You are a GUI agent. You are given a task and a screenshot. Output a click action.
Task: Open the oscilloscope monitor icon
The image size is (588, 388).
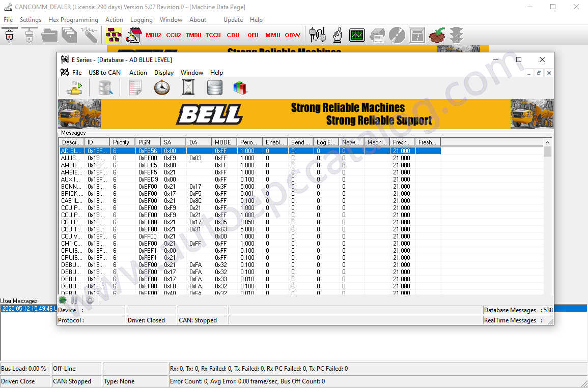pyautogui.click(x=357, y=35)
